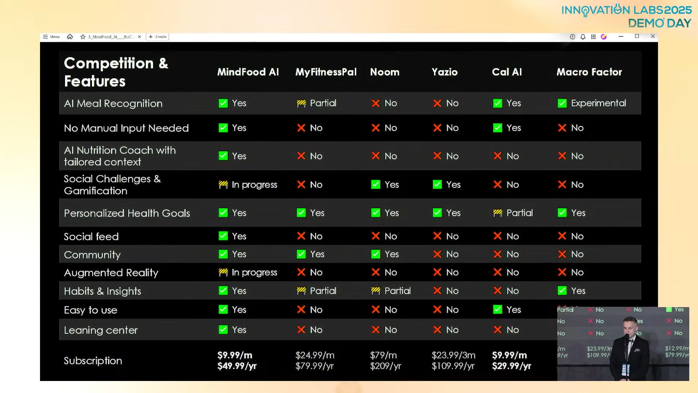
Task: Click the speaker video thumbnail overlay
Action: [623, 344]
